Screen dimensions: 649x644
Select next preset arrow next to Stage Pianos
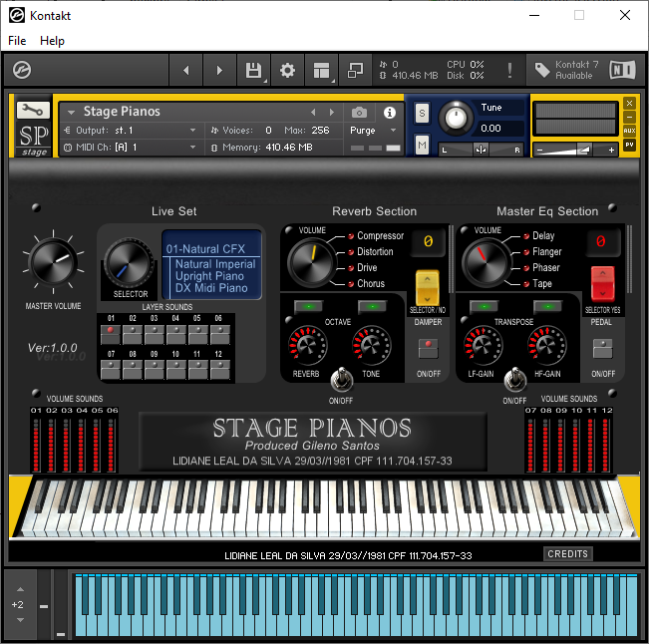[x=332, y=113]
